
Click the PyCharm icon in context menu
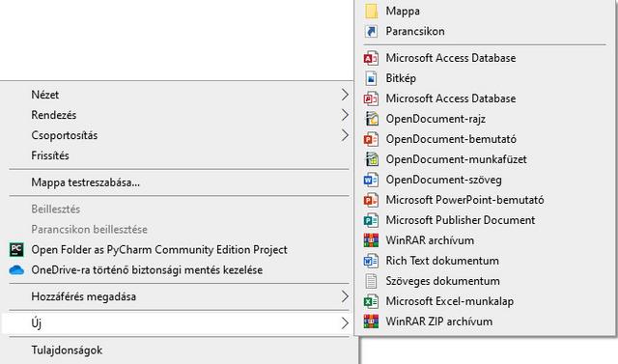16,250
